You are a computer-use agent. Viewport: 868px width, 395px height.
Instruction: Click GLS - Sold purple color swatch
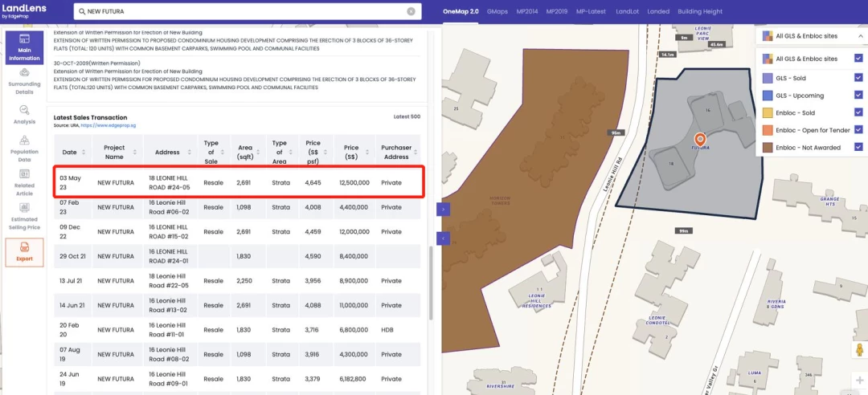[768, 78]
